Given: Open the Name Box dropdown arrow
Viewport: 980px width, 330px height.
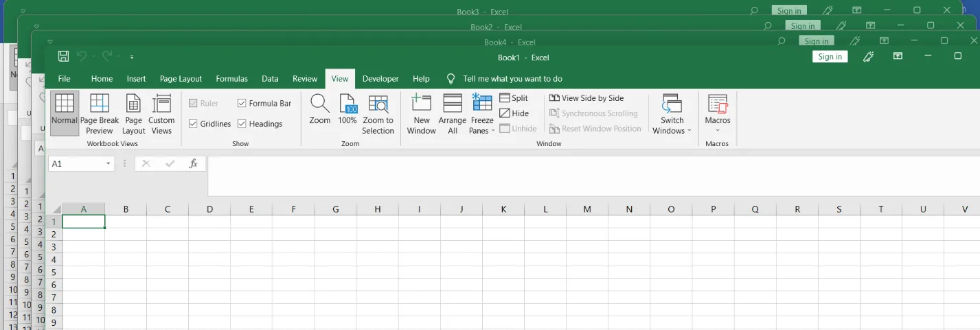Looking at the screenshot, I should [109, 163].
